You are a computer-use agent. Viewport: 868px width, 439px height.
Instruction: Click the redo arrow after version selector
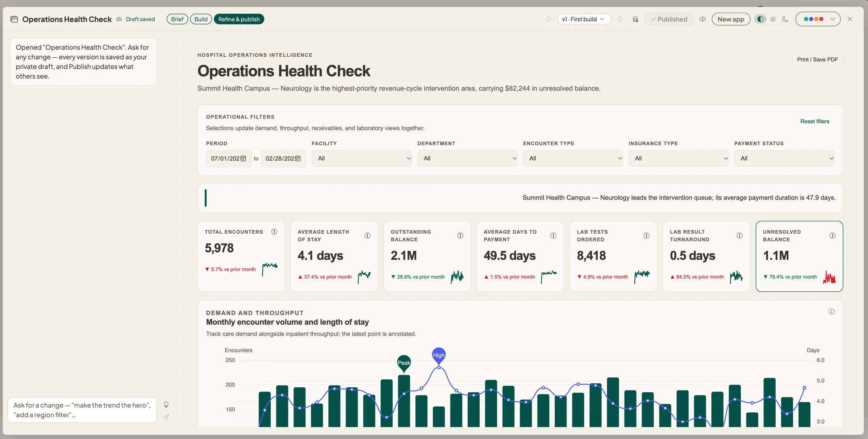(620, 19)
